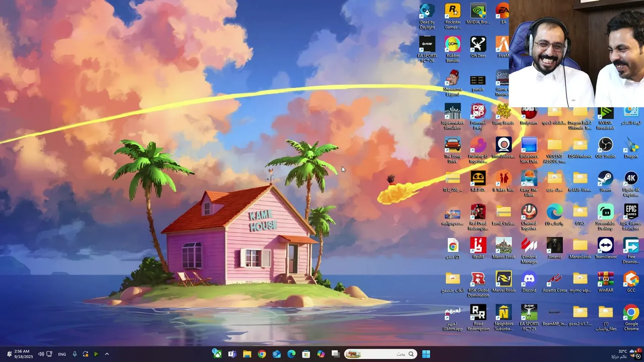Viewport: 644px width, 362px height.
Task: Click the taskbar search box
Action: pyautogui.click(x=381, y=354)
